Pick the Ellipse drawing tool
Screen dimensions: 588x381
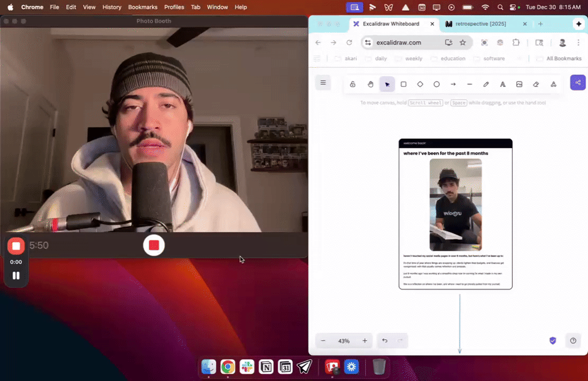coord(436,84)
